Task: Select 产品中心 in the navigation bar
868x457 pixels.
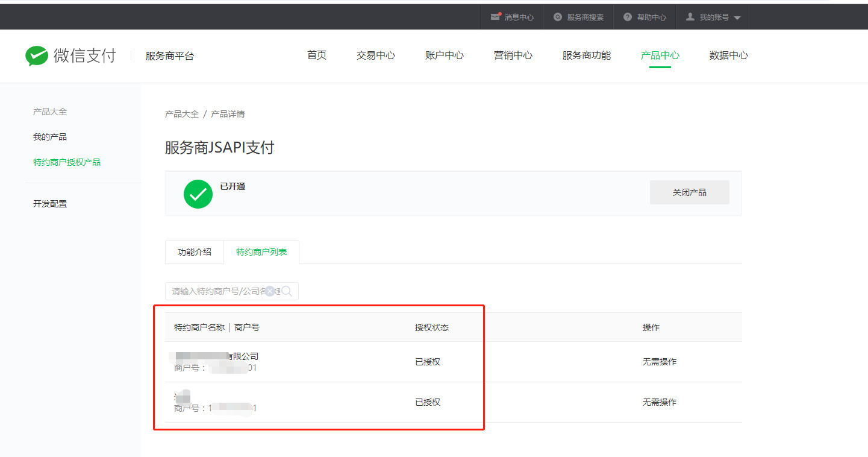Action: click(660, 55)
